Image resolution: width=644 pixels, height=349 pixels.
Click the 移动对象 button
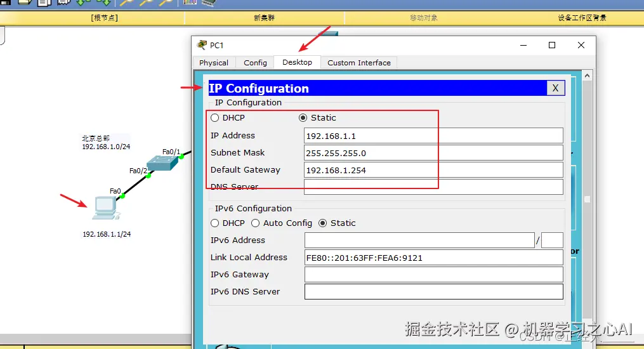click(x=424, y=18)
